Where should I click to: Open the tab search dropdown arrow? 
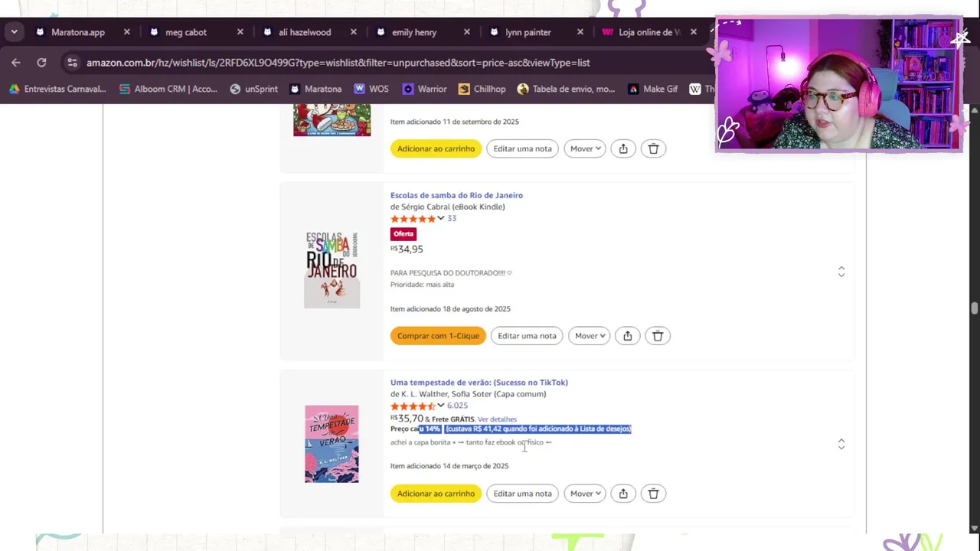(14, 32)
